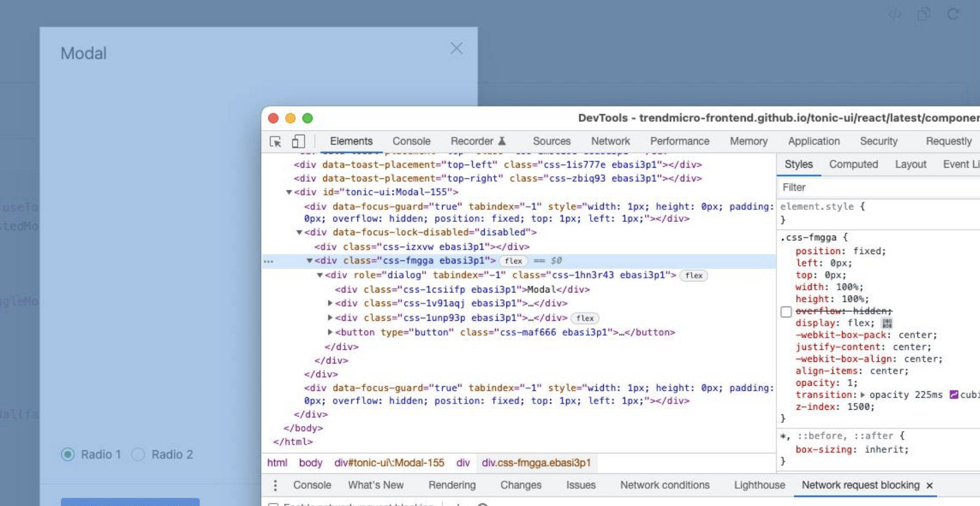Viewport: 980px width, 506px height.
Task: Open the Network panel
Action: (610, 141)
